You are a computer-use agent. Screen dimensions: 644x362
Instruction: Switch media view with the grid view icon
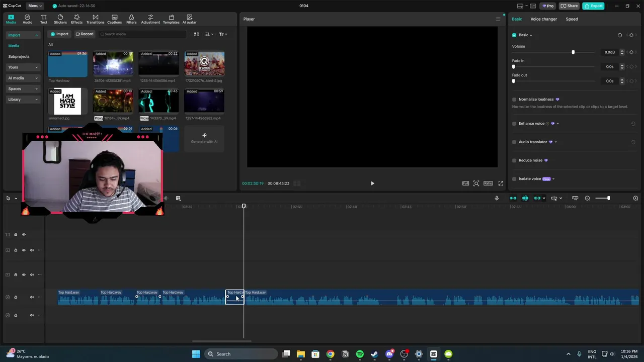click(x=197, y=34)
